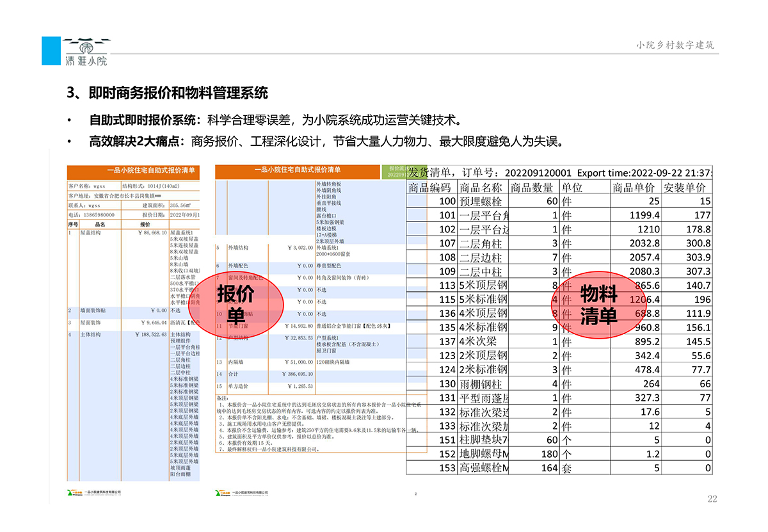Click the red 报价单 oval label
Viewport: 768px width, 532px height.
click(236, 304)
